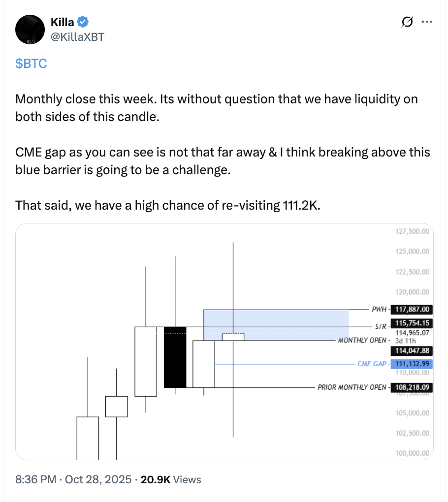448x502 pixels.
Task: Click the solid black candlestick body
Action: pos(175,357)
